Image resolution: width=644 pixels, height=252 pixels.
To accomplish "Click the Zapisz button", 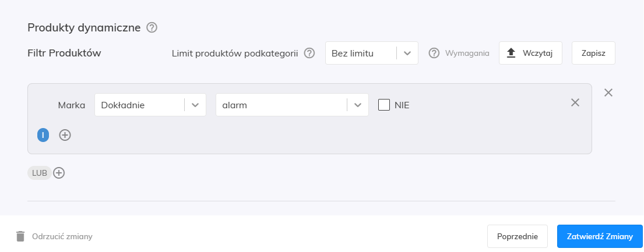I will 593,53.
